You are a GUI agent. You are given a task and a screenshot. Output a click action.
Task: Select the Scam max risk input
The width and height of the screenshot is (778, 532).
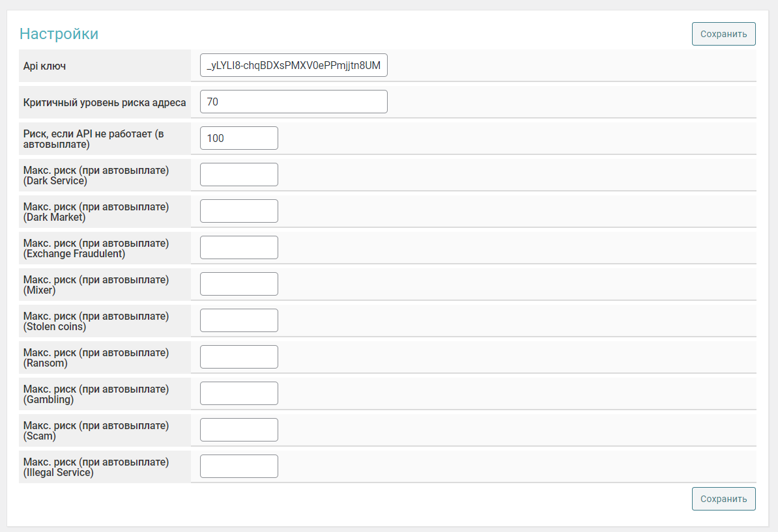click(x=238, y=430)
